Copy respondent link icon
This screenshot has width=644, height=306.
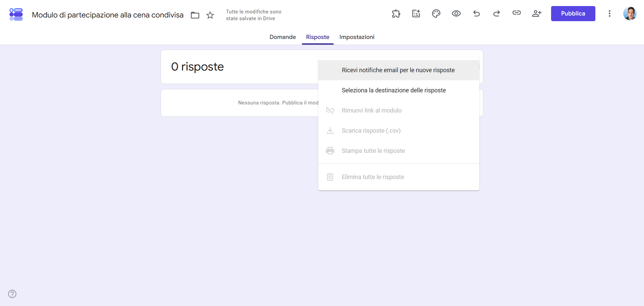click(x=517, y=13)
